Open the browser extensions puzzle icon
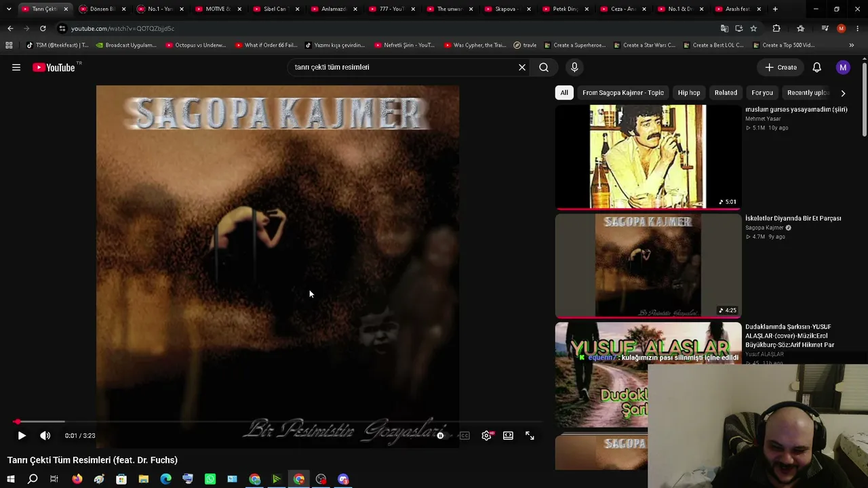 coord(776,28)
